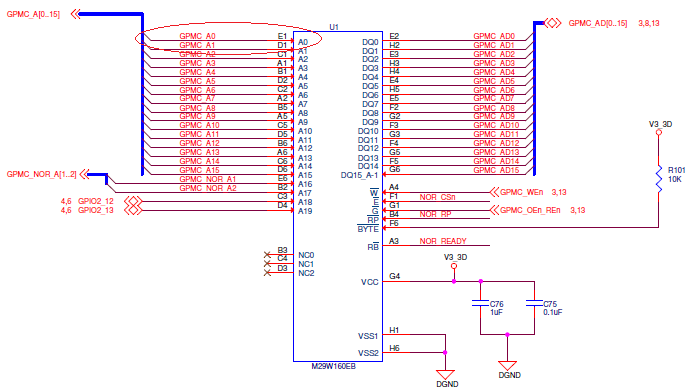Screen dimensions: 687x390
Task: Select the GPMC_AD8 net label
Action: pos(494,108)
